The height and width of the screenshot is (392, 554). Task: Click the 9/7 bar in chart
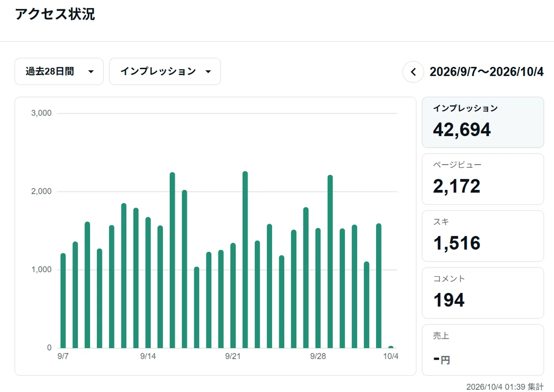tap(63, 301)
